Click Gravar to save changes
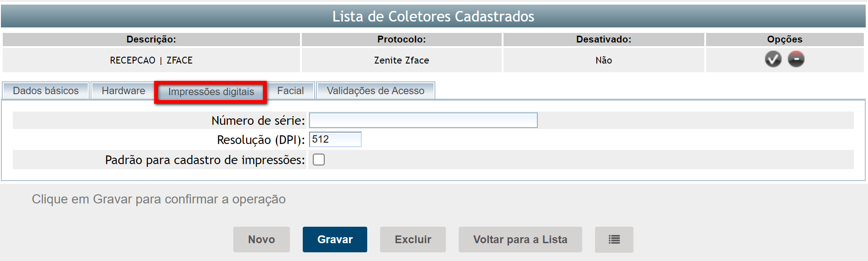868x261 pixels. tap(335, 240)
